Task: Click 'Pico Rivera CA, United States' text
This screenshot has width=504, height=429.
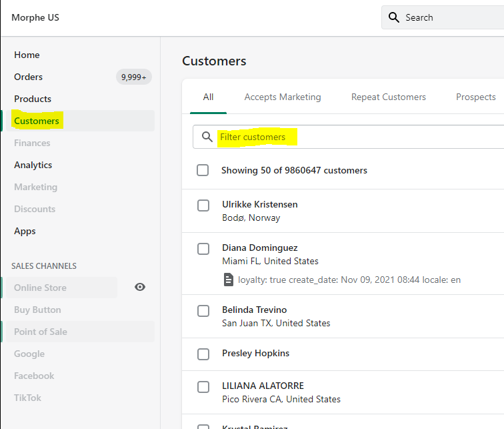Action: [x=281, y=399]
